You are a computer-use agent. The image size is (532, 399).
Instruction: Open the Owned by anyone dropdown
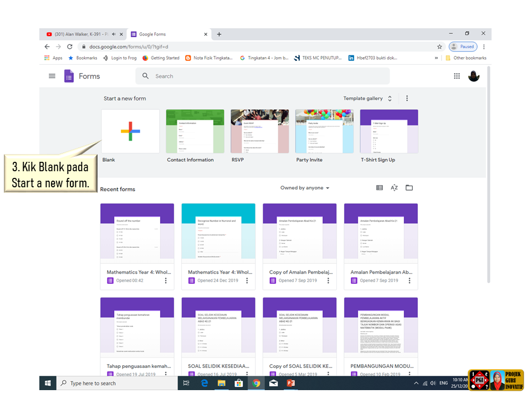(x=305, y=188)
